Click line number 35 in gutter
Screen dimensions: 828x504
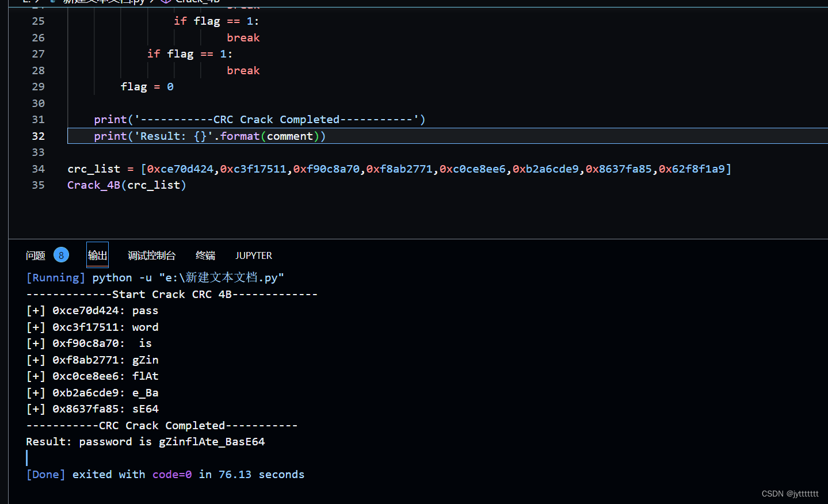pos(38,185)
